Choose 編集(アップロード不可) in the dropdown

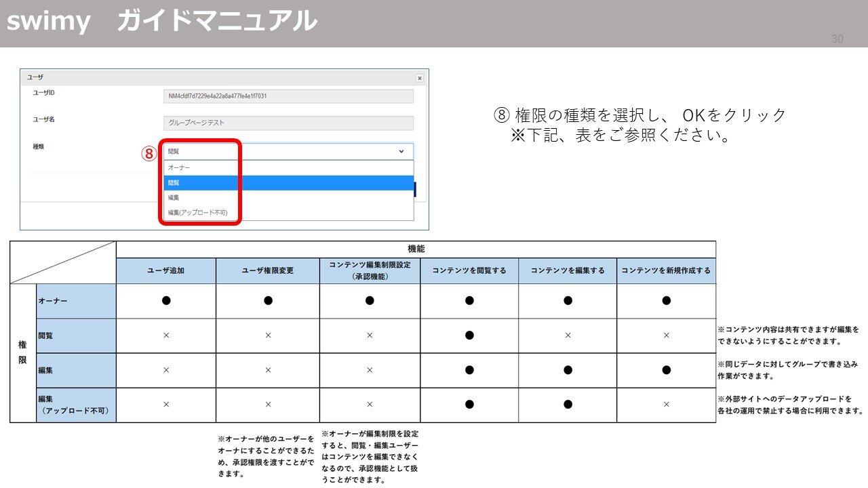[199, 213]
